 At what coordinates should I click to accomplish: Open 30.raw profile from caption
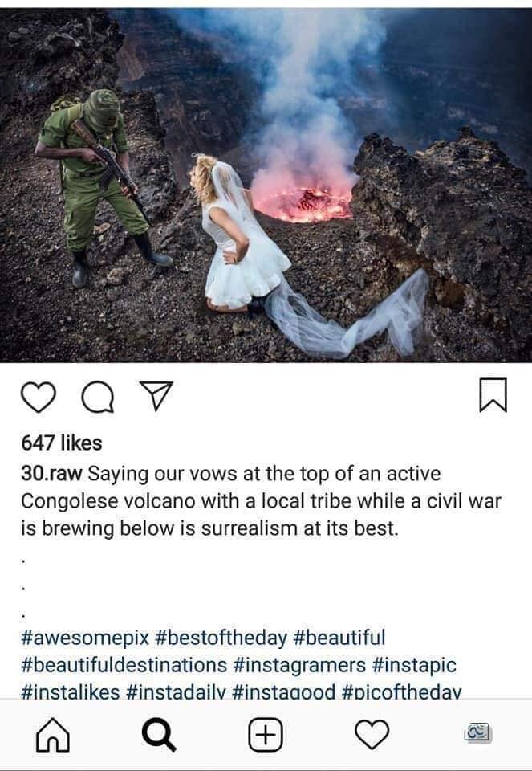(x=51, y=474)
